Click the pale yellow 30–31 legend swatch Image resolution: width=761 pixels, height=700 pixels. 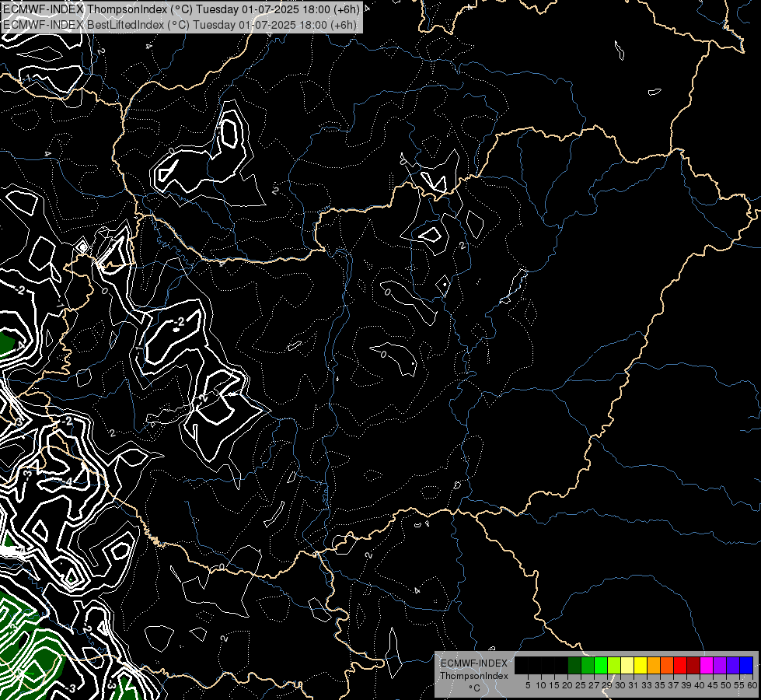coord(627,665)
